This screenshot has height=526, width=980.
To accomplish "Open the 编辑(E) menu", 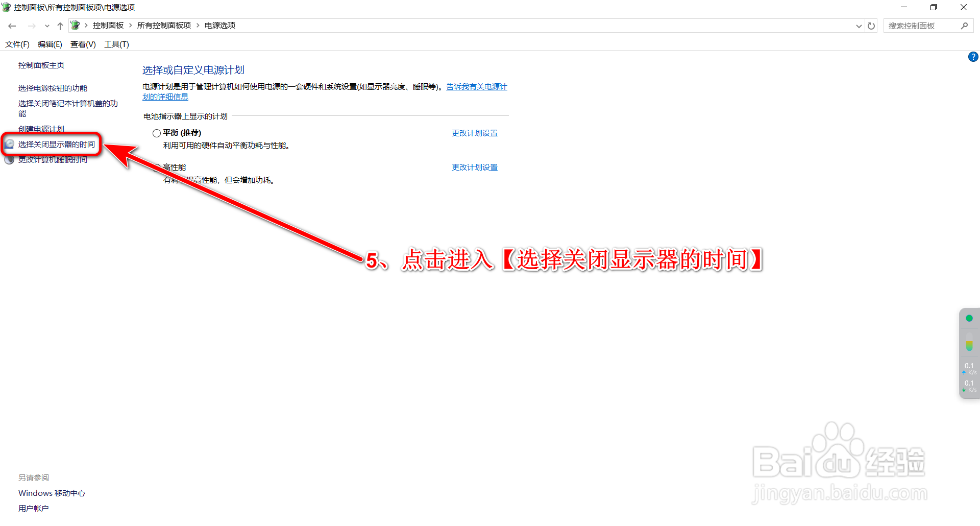I will [50, 44].
